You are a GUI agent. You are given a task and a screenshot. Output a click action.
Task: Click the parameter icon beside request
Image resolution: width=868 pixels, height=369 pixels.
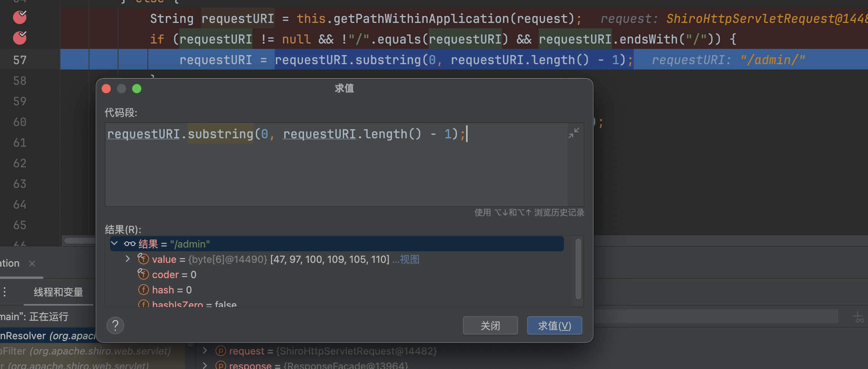[220, 351]
